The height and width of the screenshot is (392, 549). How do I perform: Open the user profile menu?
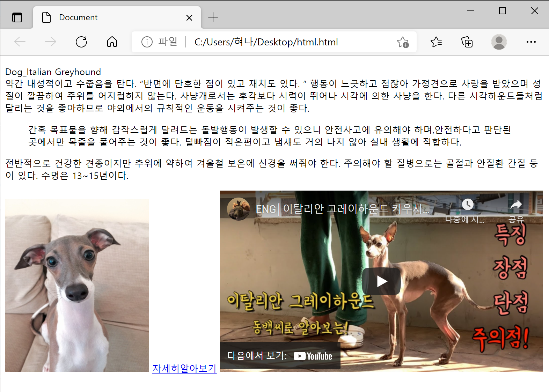[499, 42]
